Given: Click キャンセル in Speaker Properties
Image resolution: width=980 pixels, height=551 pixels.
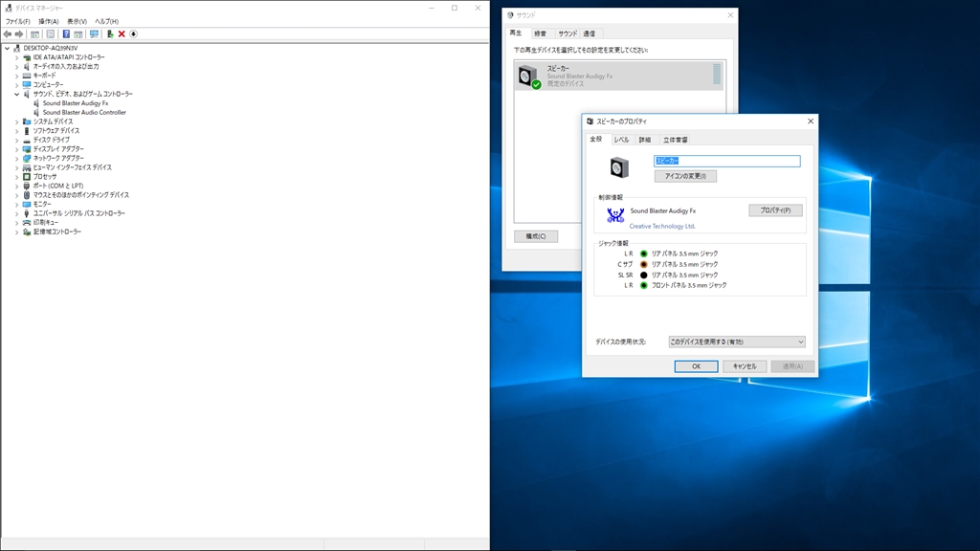Looking at the screenshot, I should click(745, 366).
